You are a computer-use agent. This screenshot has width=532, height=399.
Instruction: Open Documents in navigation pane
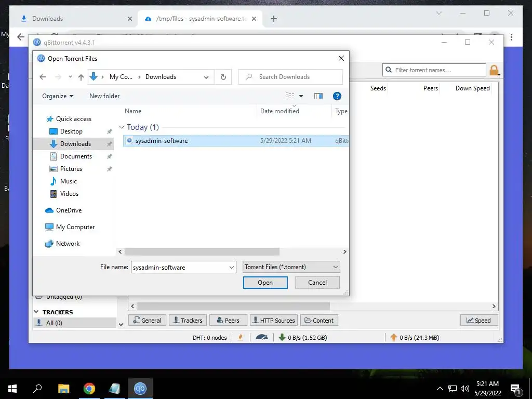(76, 156)
